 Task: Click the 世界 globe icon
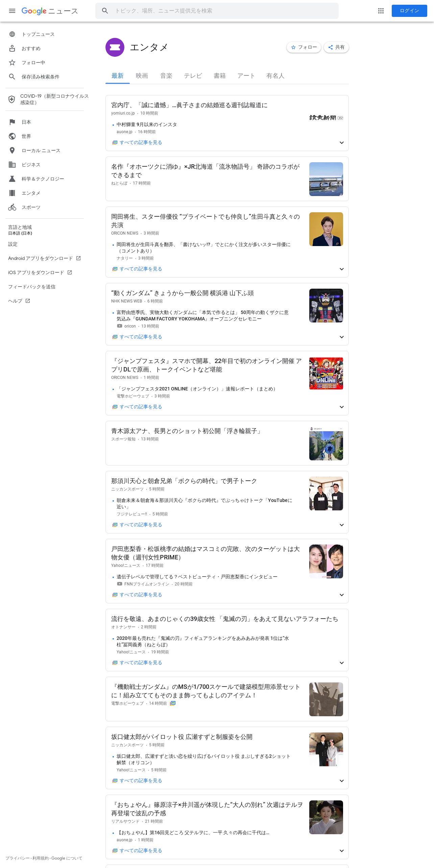tap(12, 136)
